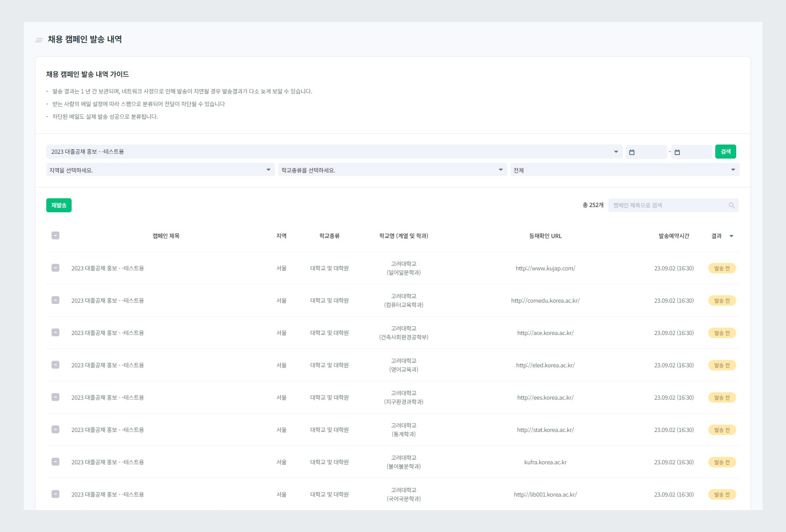The height and width of the screenshot is (532, 786).
Task: Focus the 캠페인 제목으로 검색 search field
Action: tap(673, 205)
